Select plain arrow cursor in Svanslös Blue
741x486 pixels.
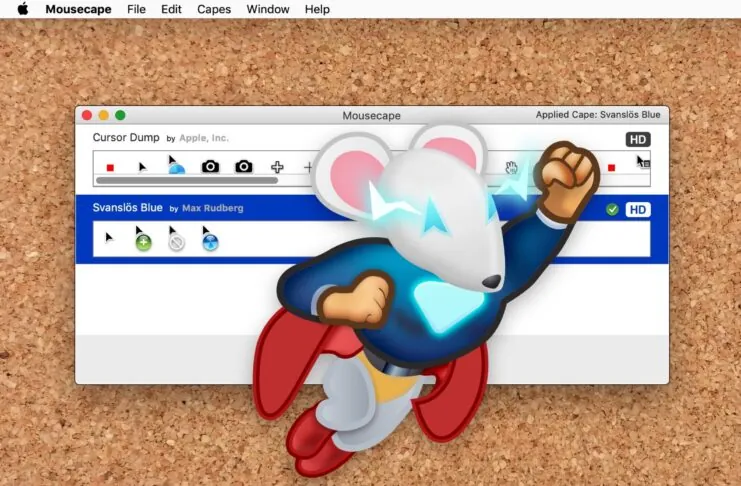click(109, 237)
